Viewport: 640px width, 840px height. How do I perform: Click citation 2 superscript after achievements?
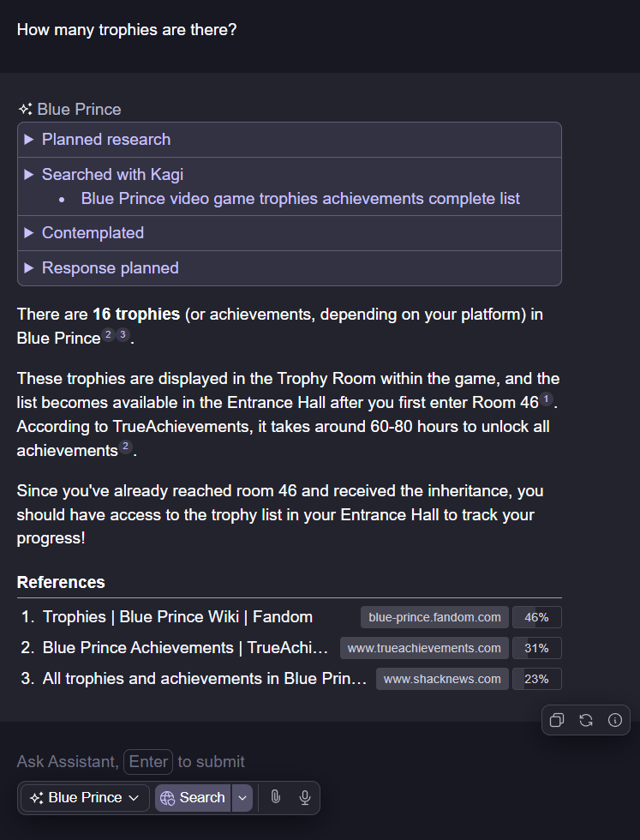125,447
